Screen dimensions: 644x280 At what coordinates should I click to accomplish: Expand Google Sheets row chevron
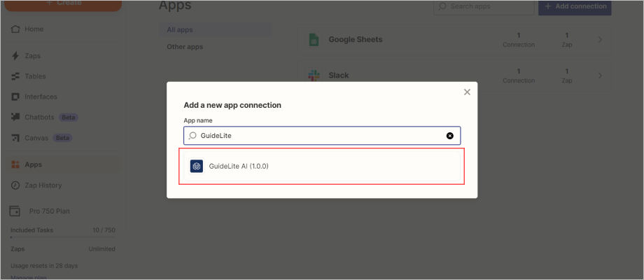pos(600,40)
